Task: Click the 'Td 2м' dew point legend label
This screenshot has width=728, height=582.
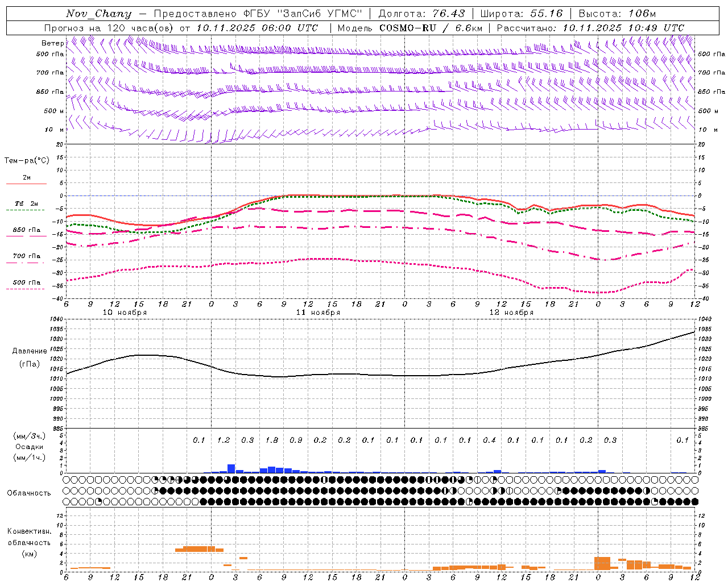Action: (x=27, y=203)
